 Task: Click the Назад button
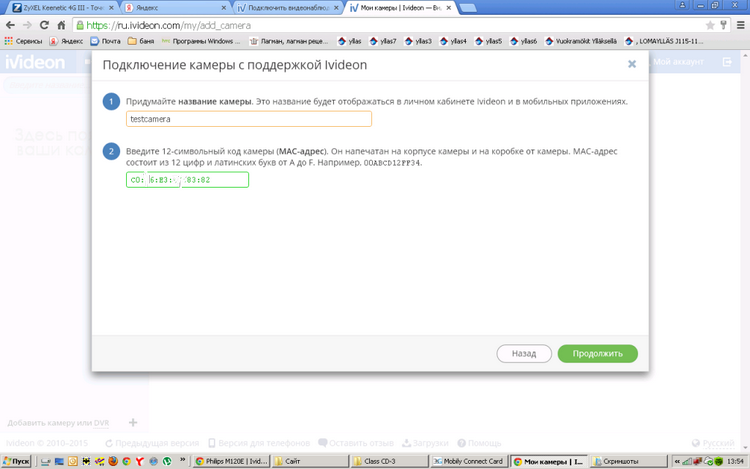tap(524, 354)
